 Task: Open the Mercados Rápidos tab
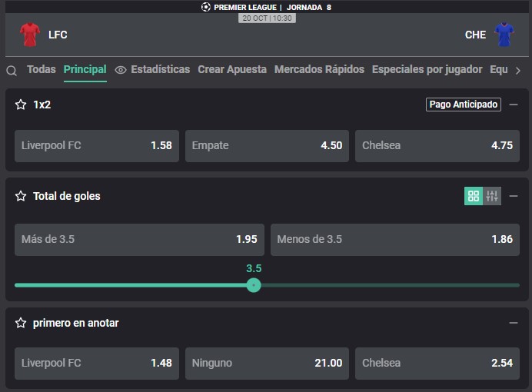pos(319,69)
